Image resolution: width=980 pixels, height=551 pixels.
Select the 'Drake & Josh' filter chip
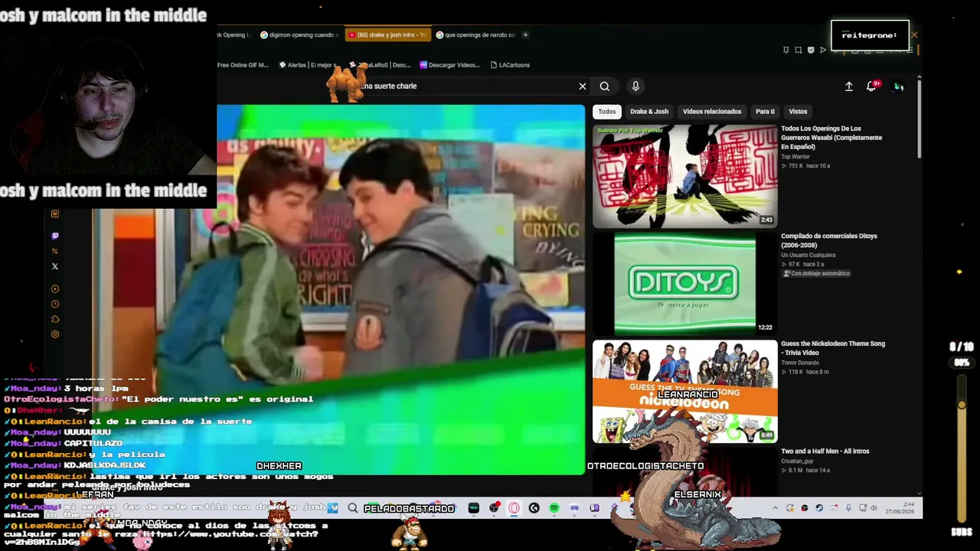(x=649, y=112)
